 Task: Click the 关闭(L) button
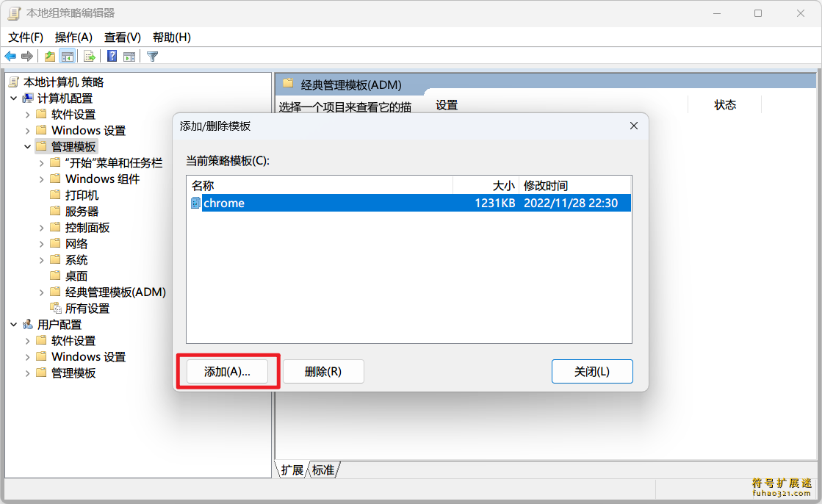click(x=592, y=371)
